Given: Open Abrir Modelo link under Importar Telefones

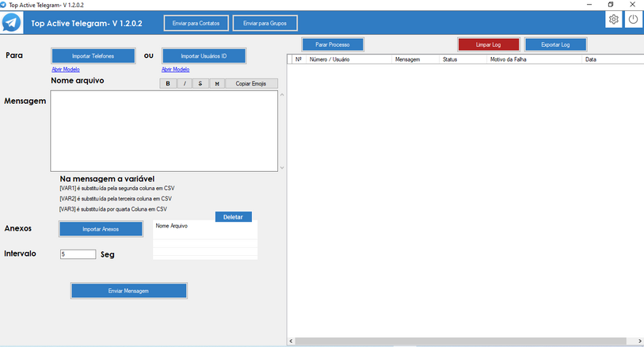Looking at the screenshot, I should (66, 70).
